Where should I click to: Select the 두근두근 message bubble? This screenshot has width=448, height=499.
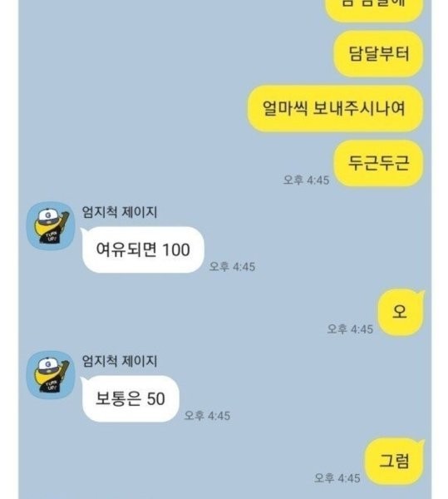[x=378, y=163]
